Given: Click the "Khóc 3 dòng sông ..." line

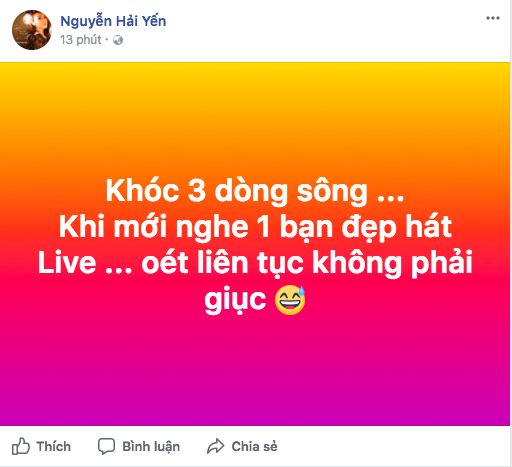Looking at the screenshot, I should [255, 191].
